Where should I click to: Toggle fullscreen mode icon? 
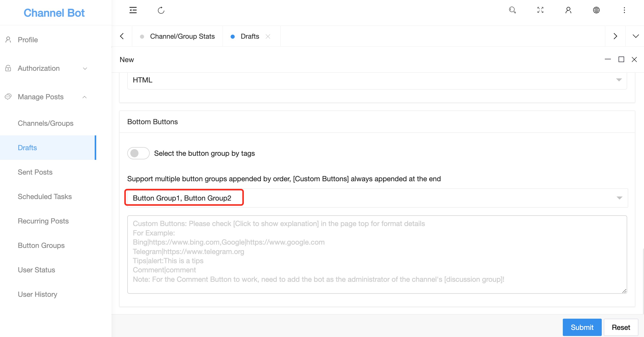coord(540,10)
